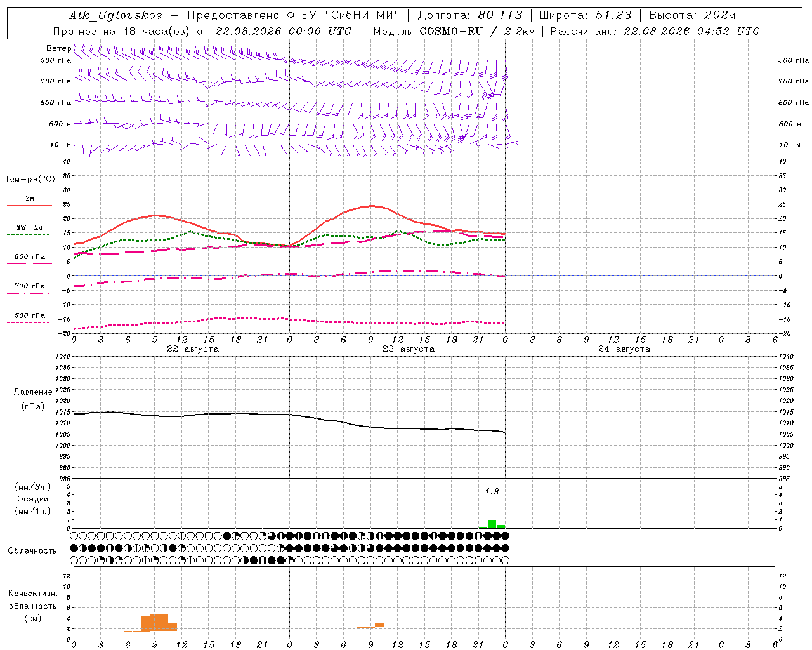Click the green dashed Td 2м legend
Viewport: 812px width, 650px height.
pos(29,230)
